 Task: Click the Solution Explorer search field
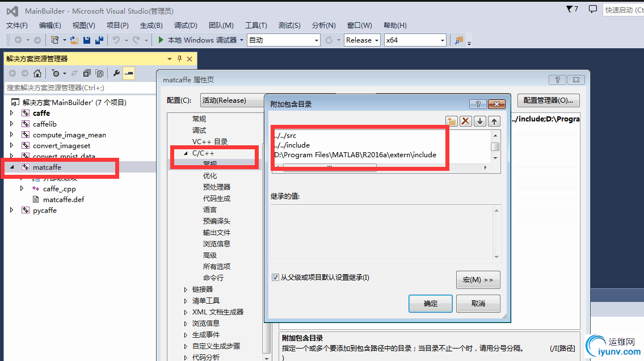(79, 87)
